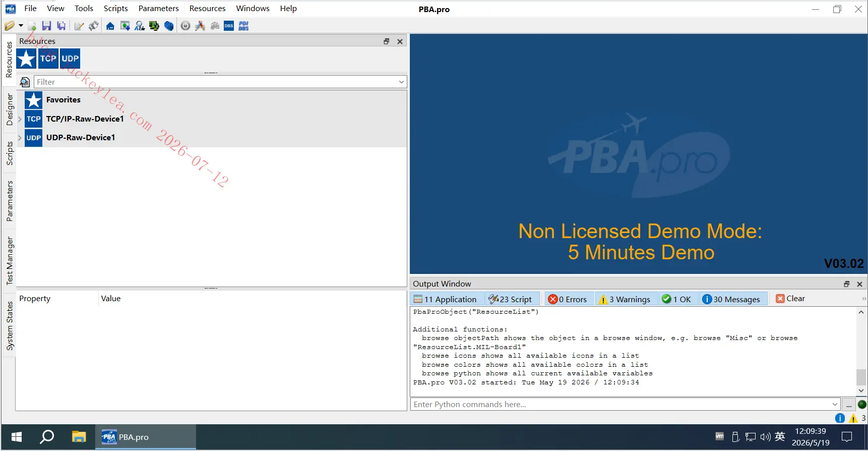Image resolution: width=868 pixels, height=451 pixels.
Task: Click the Output Window vertical scrollbar thumb
Action: click(861, 377)
